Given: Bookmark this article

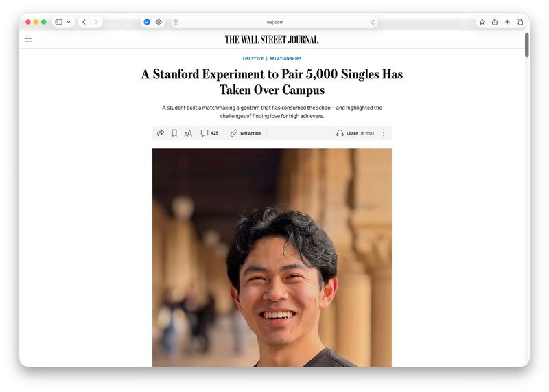Looking at the screenshot, I should [174, 133].
